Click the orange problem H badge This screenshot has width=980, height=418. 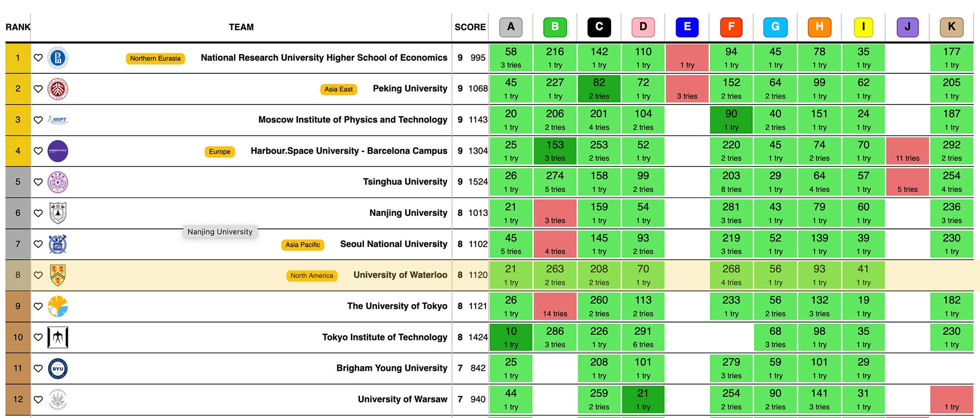(819, 27)
